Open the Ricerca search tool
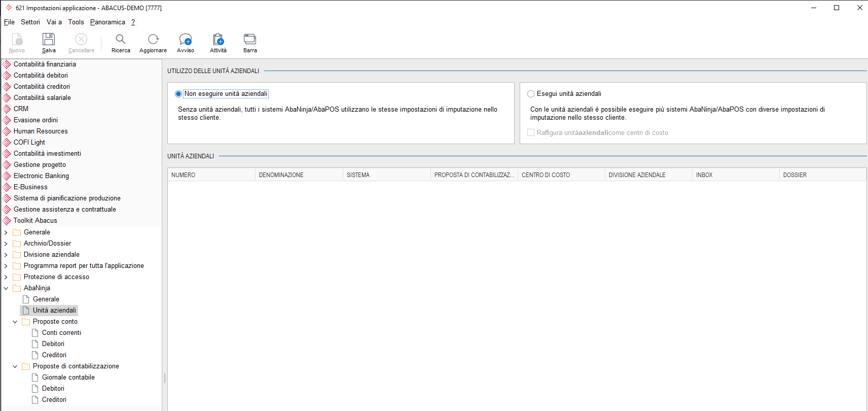 121,43
